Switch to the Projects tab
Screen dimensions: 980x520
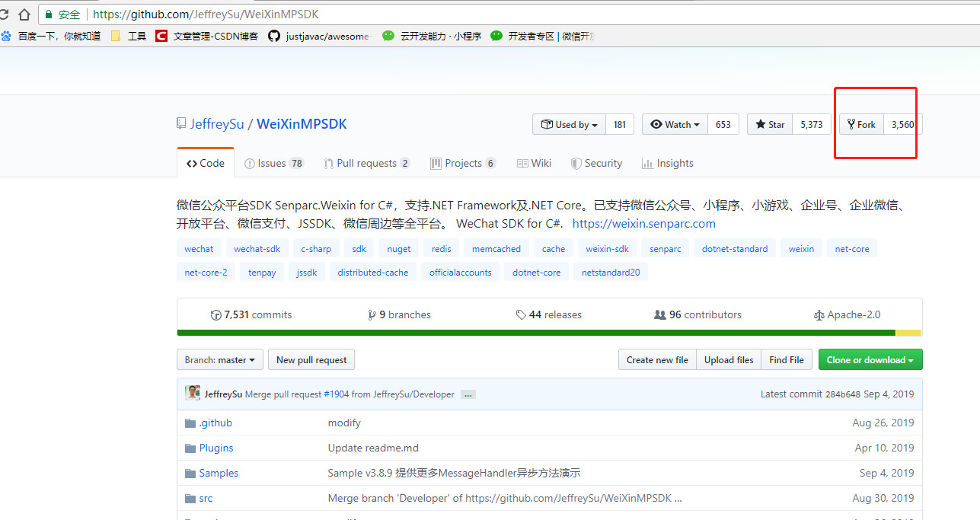pos(463,163)
